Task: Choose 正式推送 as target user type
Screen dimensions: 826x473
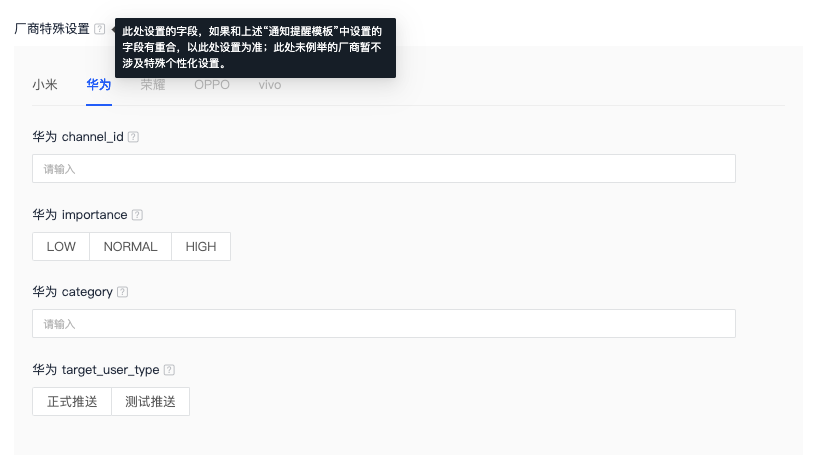Action: point(72,402)
